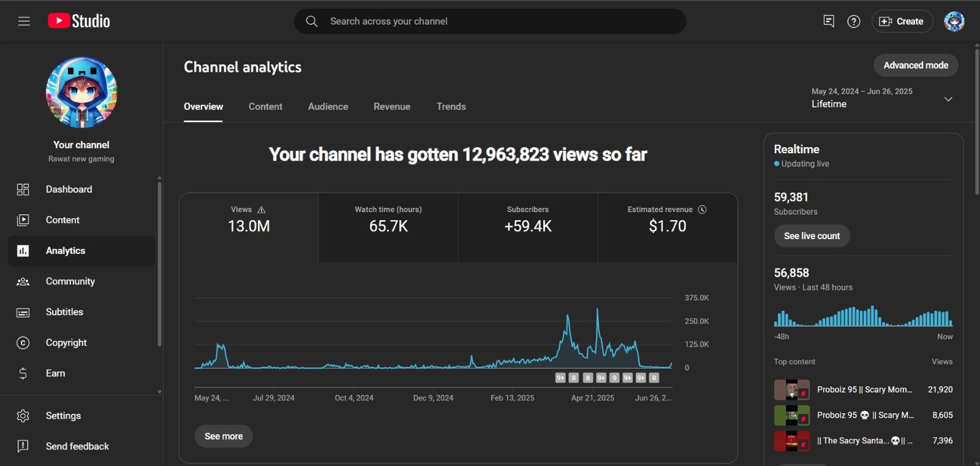Click the See more button under the chart

click(224, 436)
